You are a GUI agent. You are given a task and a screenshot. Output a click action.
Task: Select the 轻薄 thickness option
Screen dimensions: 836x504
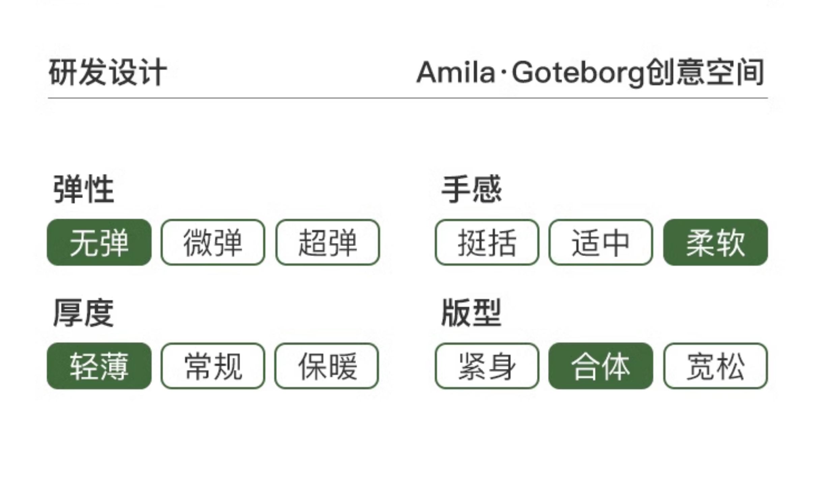(99, 366)
